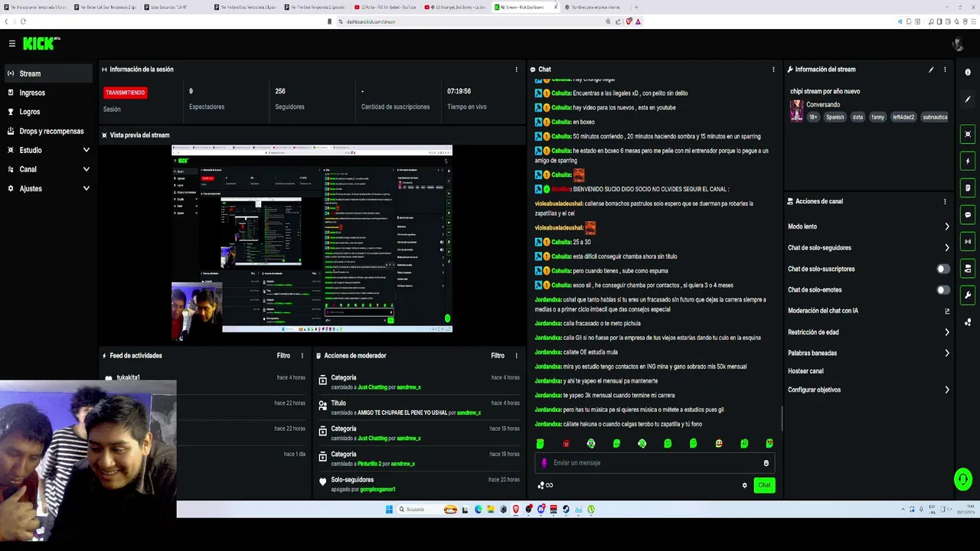Open the emoji picker inside the message box
This screenshot has height=551, width=980.
coord(766,463)
